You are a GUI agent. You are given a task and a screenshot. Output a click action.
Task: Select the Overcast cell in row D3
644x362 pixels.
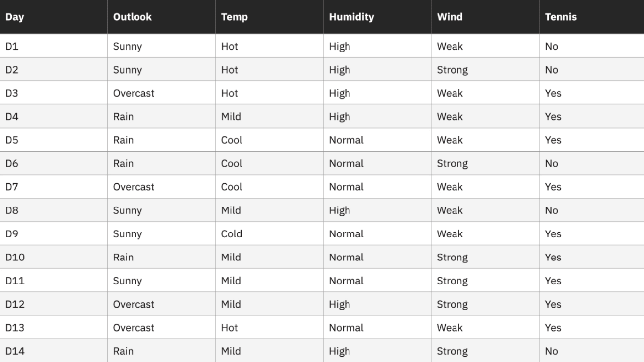(x=161, y=93)
